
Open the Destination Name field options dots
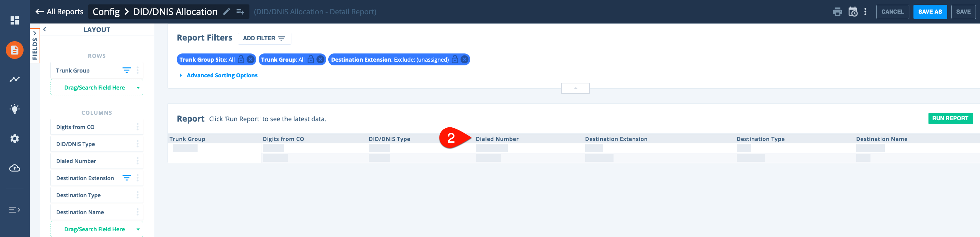[138, 212]
